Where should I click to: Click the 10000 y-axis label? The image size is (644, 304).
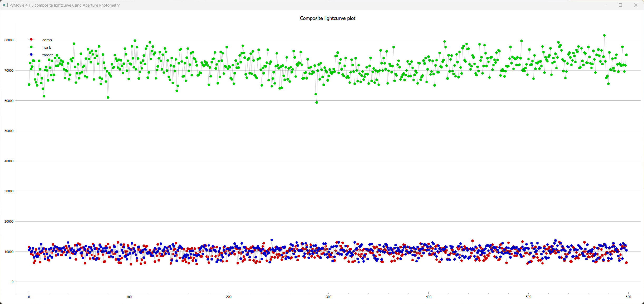click(9, 252)
